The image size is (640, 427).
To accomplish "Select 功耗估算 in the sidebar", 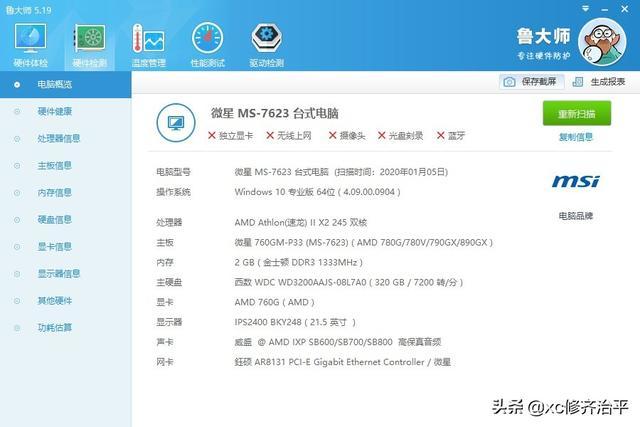I will coord(55,328).
